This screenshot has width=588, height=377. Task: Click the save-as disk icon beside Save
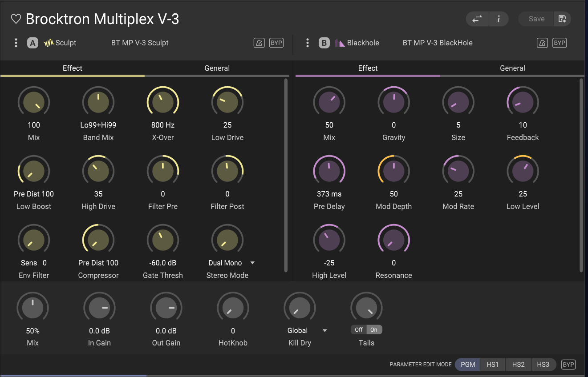pos(562,19)
